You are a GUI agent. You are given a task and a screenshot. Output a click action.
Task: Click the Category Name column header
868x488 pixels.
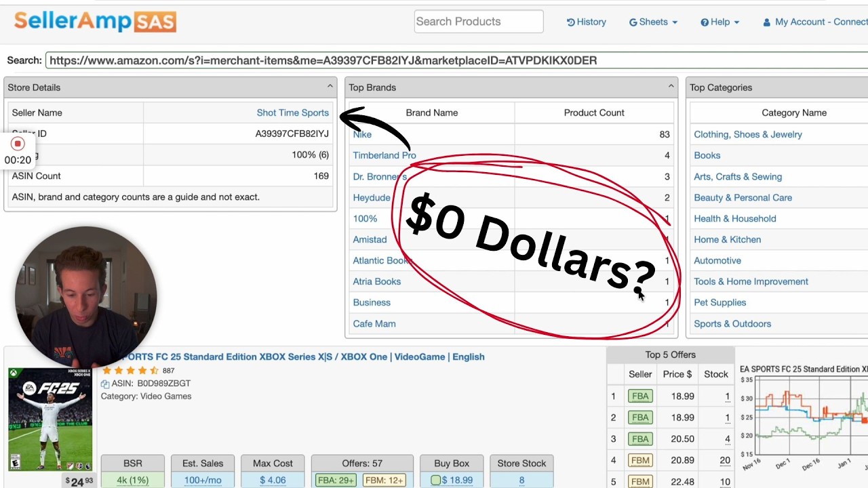pyautogui.click(x=794, y=113)
